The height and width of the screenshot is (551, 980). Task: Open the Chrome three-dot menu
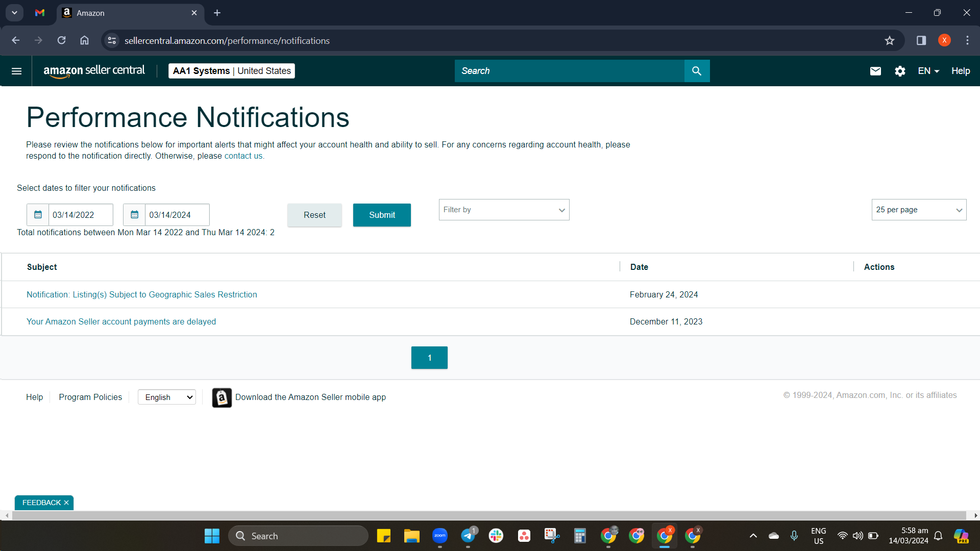pyautogui.click(x=967, y=40)
